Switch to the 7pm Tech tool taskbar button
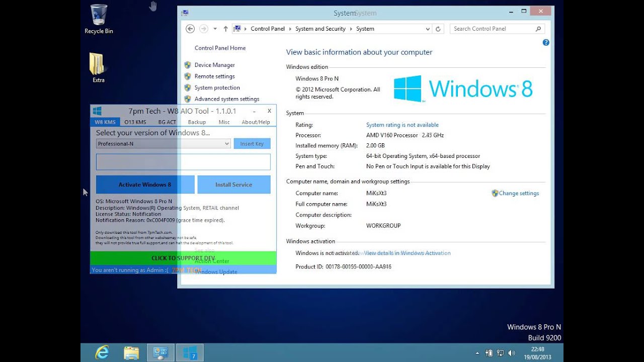The width and height of the screenshot is (644, 362). pos(190,352)
